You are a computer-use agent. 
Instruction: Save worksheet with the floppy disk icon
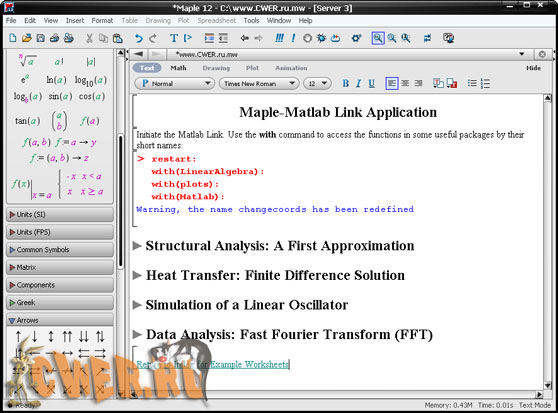tap(41, 38)
